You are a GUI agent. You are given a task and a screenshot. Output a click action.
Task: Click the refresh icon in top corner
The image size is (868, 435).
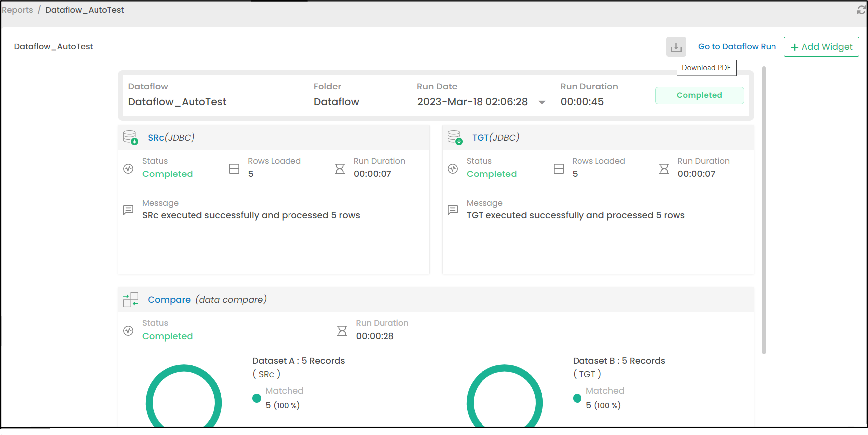861,10
